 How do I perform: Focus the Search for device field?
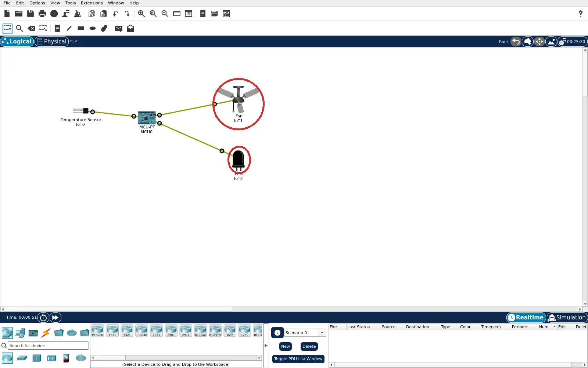(48, 346)
